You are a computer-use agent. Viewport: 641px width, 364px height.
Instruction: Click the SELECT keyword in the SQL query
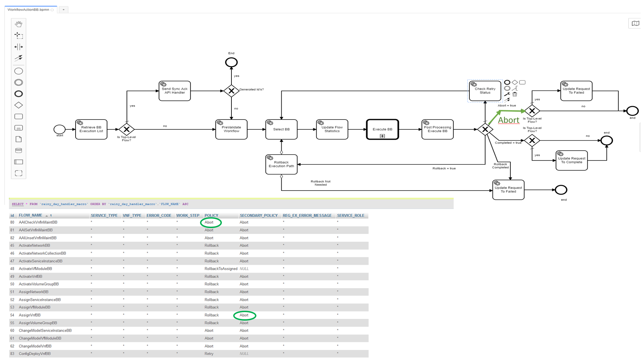pos(18,204)
